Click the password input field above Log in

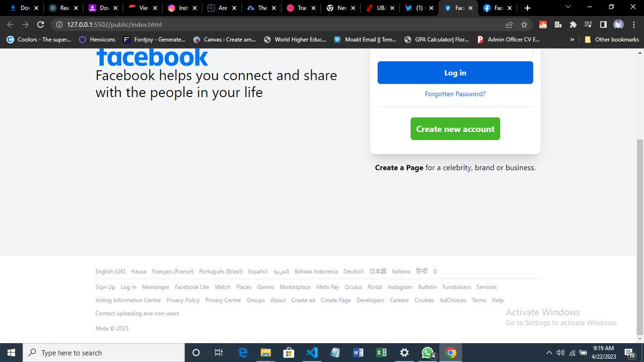[x=455, y=53]
